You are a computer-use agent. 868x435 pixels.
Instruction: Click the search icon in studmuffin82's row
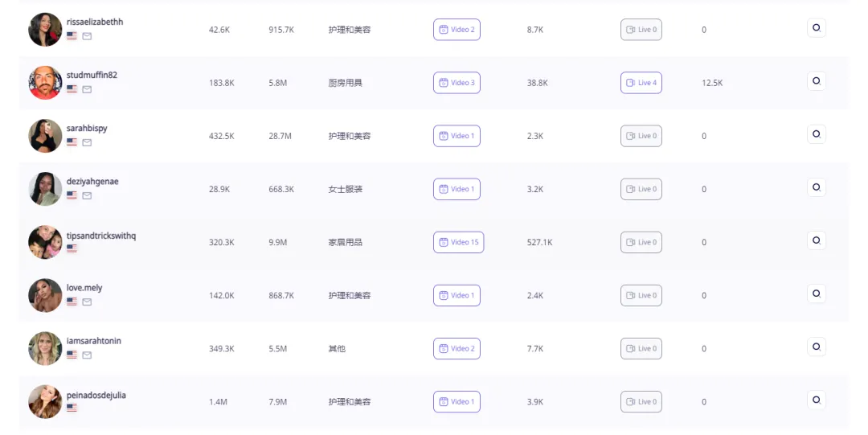816,81
